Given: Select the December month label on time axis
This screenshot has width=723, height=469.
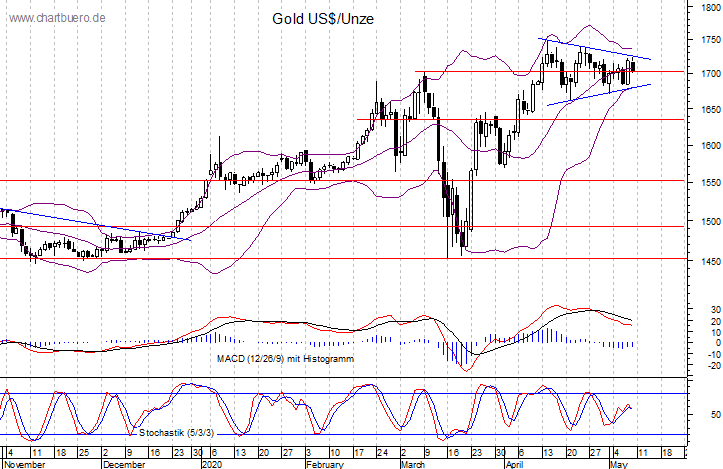Looking at the screenshot, I should click(124, 464).
